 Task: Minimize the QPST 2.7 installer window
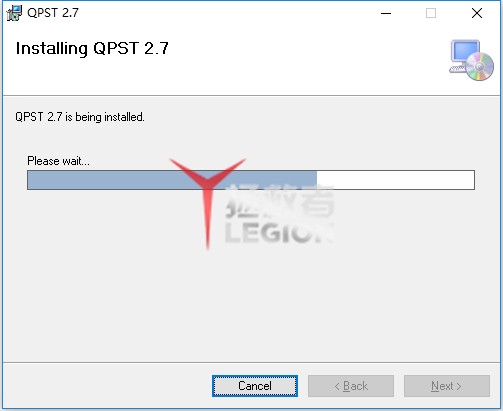[386, 13]
